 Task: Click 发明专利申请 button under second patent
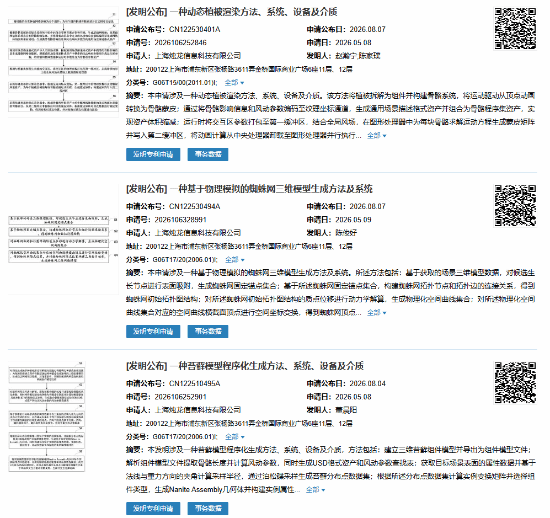[153, 331]
